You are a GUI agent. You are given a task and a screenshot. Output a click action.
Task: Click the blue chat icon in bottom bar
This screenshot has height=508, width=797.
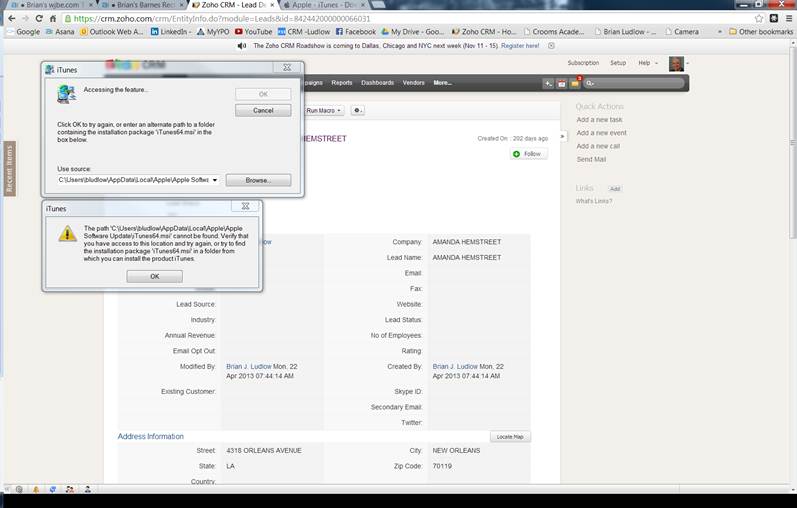pos(53,489)
